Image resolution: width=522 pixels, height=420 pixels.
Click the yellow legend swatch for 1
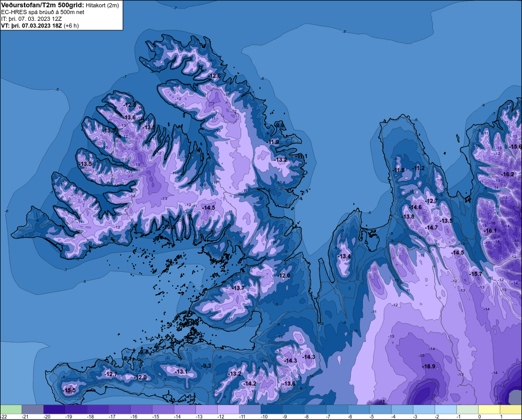click(x=511, y=410)
